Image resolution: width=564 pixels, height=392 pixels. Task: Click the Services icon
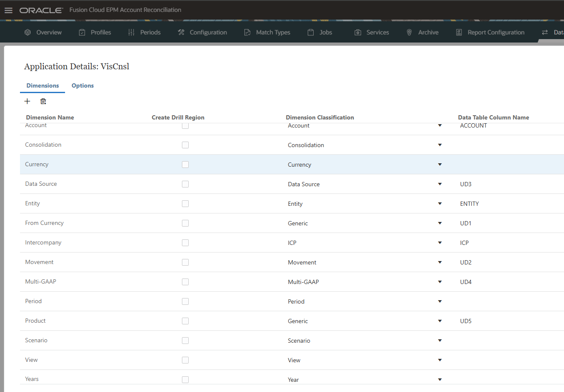[358, 32]
